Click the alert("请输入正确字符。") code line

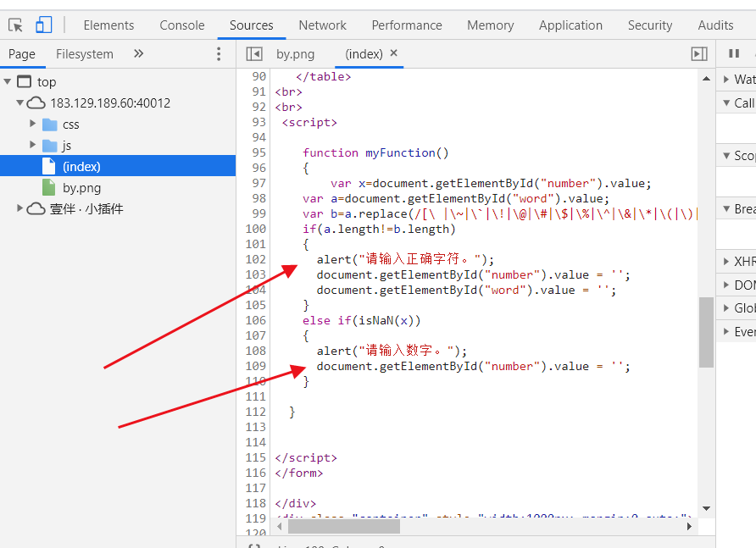point(405,259)
